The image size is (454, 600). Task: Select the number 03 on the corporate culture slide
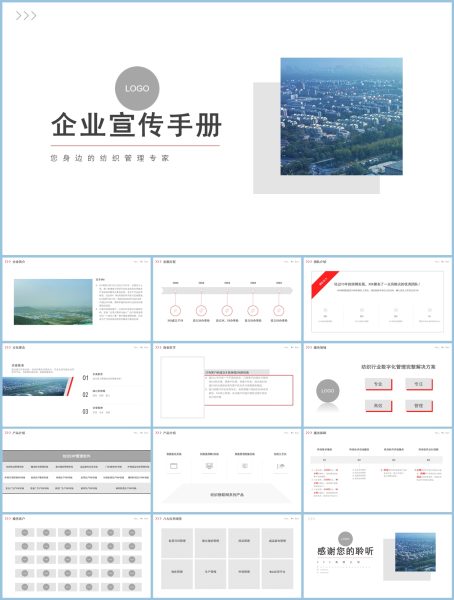pyautogui.click(x=85, y=412)
